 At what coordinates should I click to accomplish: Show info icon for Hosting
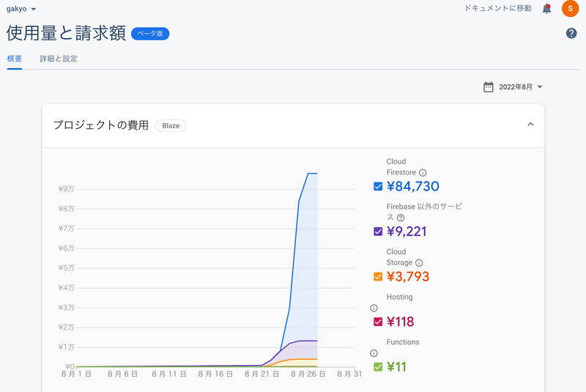pyautogui.click(x=374, y=308)
